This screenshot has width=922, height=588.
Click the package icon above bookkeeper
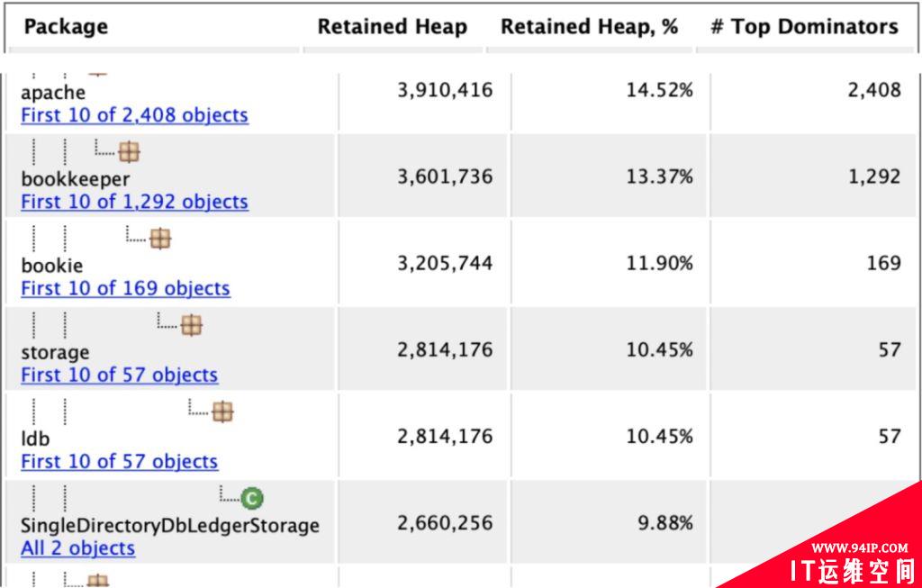pos(129,152)
